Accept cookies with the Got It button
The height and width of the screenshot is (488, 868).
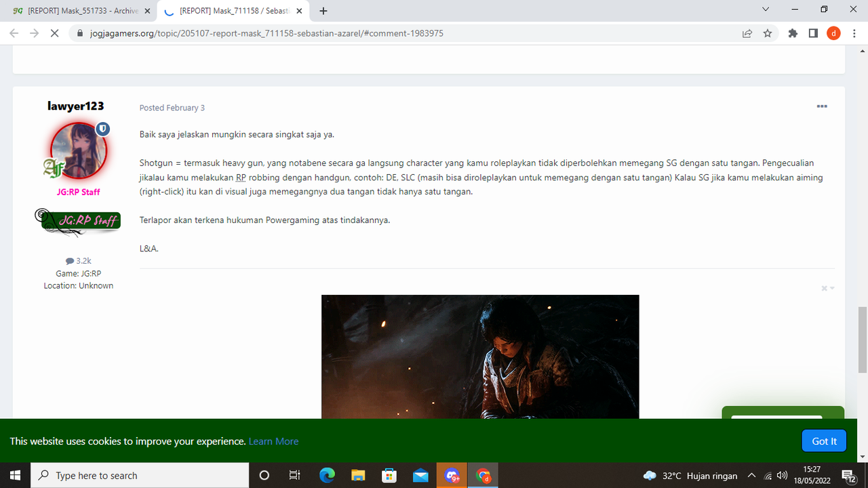pyautogui.click(x=824, y=441)
